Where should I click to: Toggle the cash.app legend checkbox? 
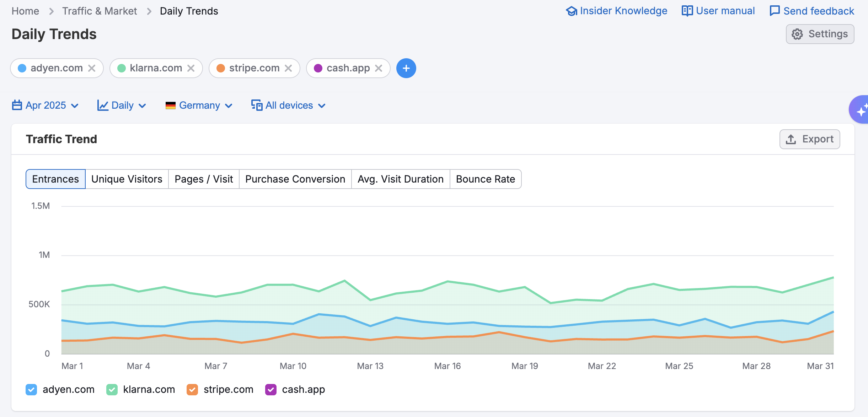[271, 390]
